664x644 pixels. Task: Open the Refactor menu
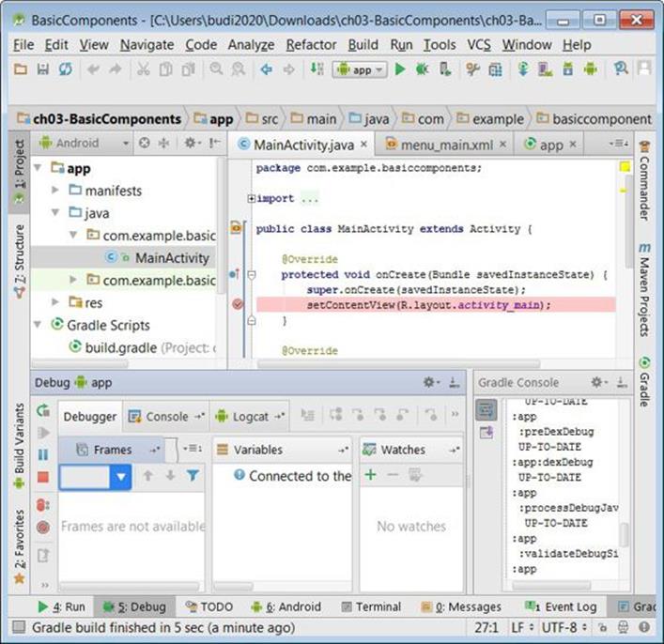[x=311, y=45]
